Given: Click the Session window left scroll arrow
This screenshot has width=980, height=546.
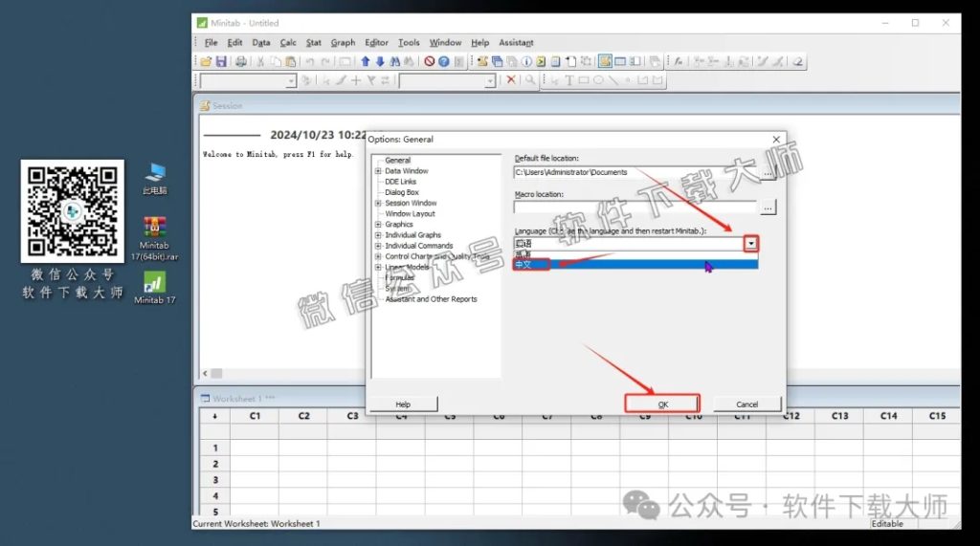Looking at the screenshot, I should pyautogui.click(x=205, y=374).
